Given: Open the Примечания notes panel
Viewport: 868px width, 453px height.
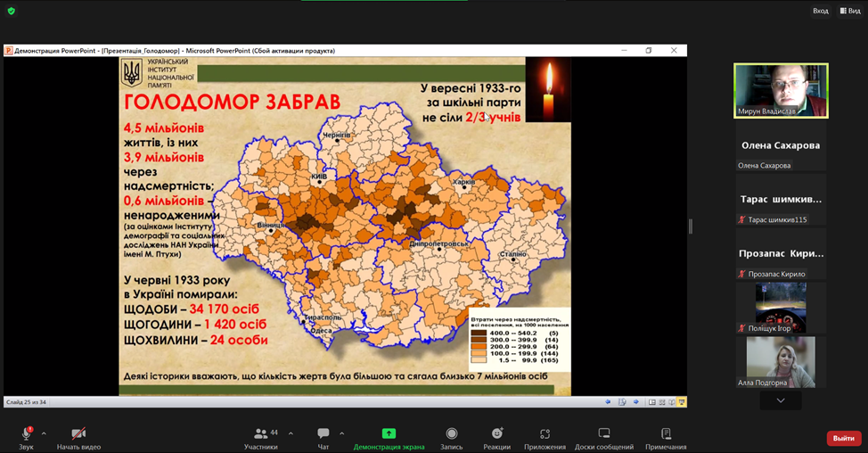Looking at the screenshot, I should coord(666,435).
